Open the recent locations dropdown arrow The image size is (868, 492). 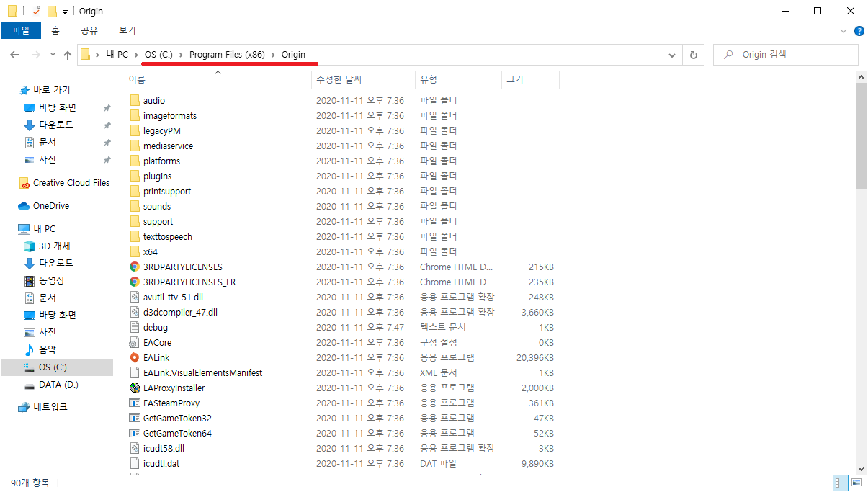coord(53,55)
